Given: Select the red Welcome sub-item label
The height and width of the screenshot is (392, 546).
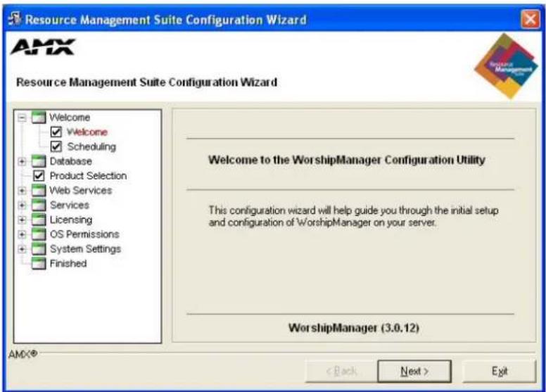Looking at the screenshot, I should [87, 132].
